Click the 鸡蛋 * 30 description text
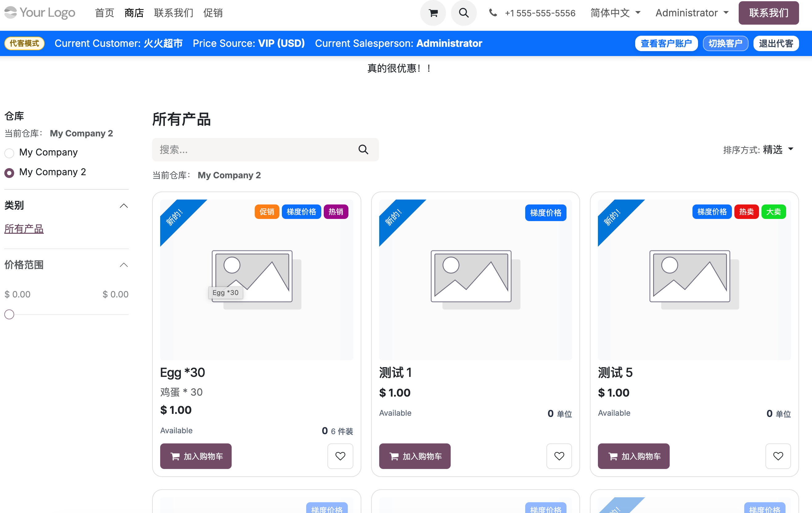The image size is (812, 513). tap(181, 392)
